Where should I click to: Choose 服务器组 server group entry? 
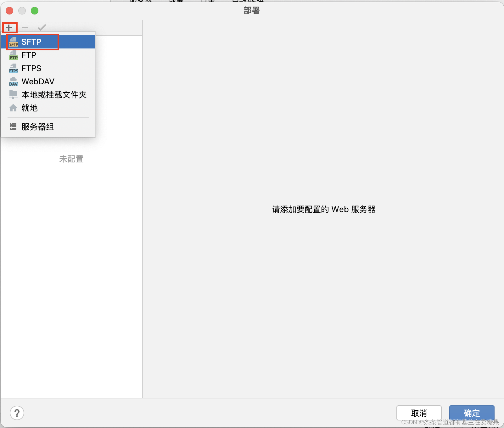tap(48, 127)
